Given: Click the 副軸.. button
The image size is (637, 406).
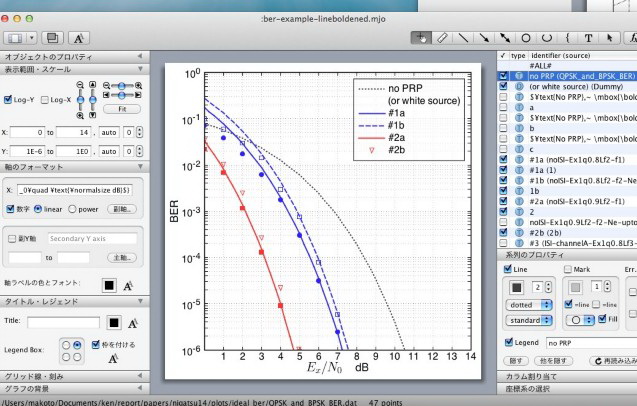Looking at the screenshot, I should 122,209.
